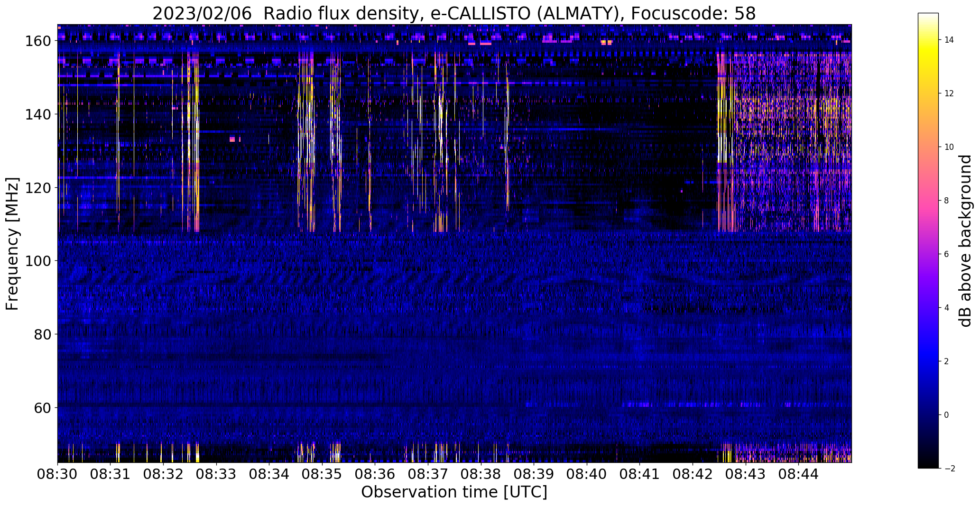980x506 pixels.
Task: Click the 08:39 time tick label
Action: [x=534, y=475]
